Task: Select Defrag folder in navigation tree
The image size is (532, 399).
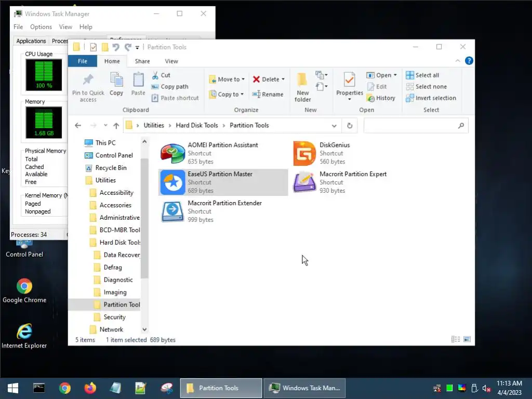Action: click(113, 268)
